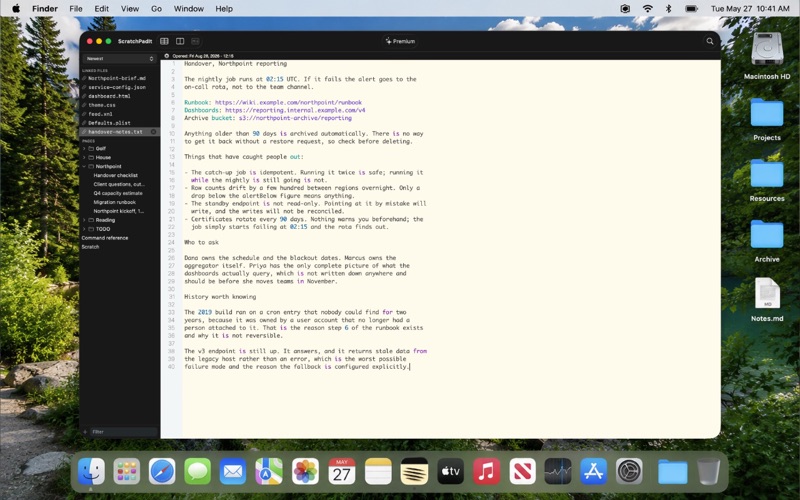Click the link icon beside dashboard.html
This screenshot has height=500, width=800.
[x=84, y=96]
